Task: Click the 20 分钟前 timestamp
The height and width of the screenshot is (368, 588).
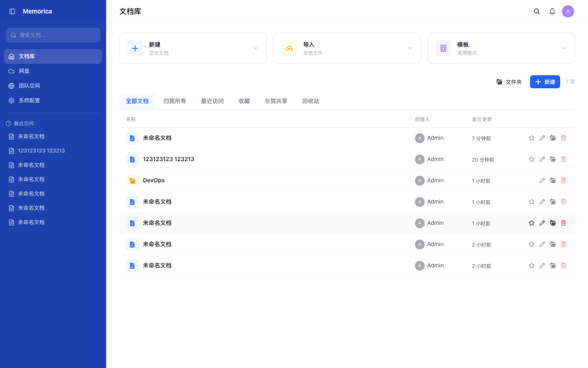Action: click(483, 160)
